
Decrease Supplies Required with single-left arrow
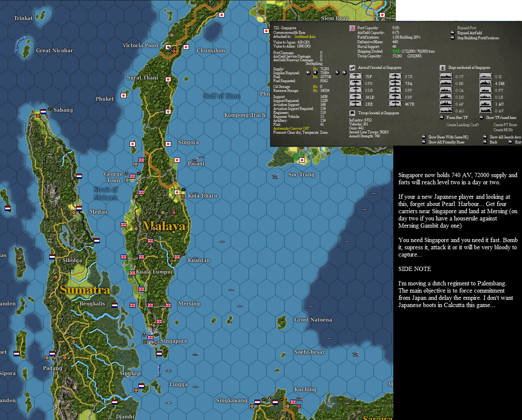[315, 73]
